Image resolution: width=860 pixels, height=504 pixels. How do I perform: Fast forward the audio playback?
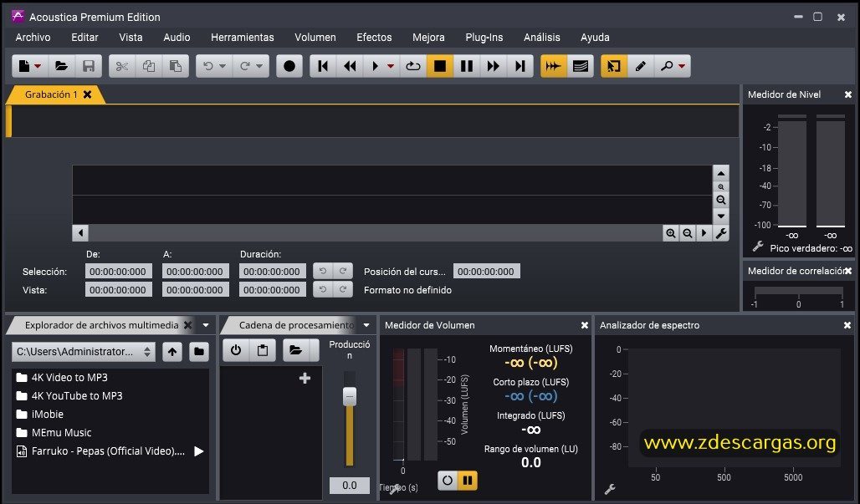(493, 66)
